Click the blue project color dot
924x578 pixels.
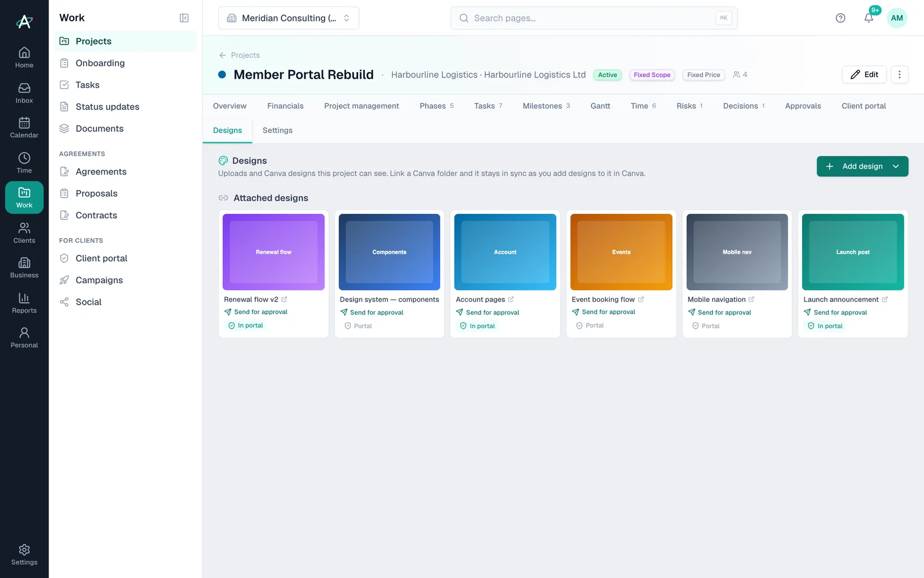point(222,75)
